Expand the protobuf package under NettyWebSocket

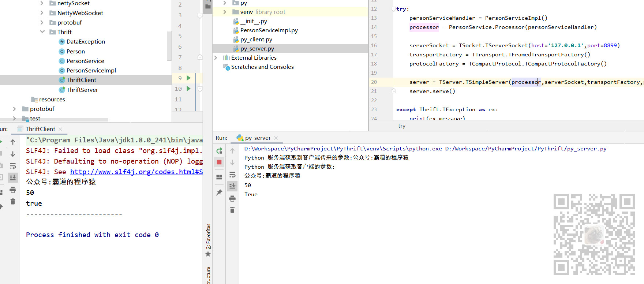42,22
